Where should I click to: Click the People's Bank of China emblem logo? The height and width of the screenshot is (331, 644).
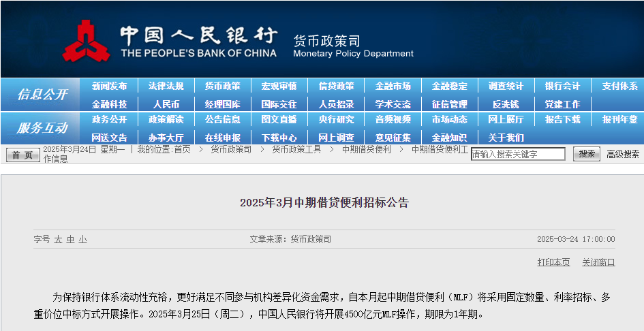point(86,41)
